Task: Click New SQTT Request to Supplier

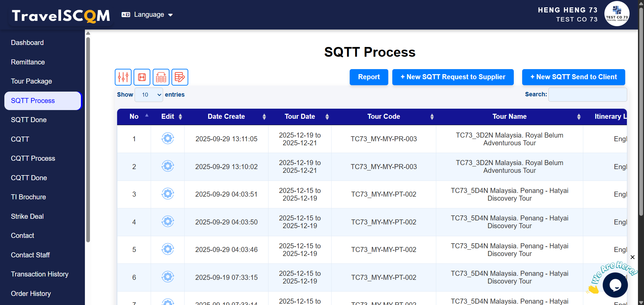Action: point(453,77)
